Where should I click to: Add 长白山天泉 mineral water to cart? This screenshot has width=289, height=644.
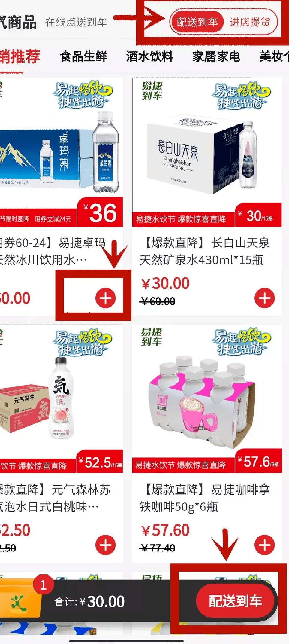(x=264, y=298)
